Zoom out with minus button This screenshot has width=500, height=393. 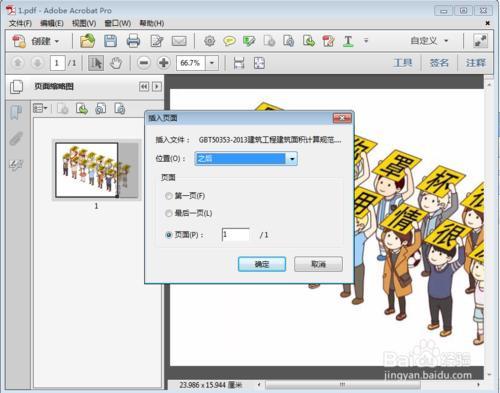144,63
